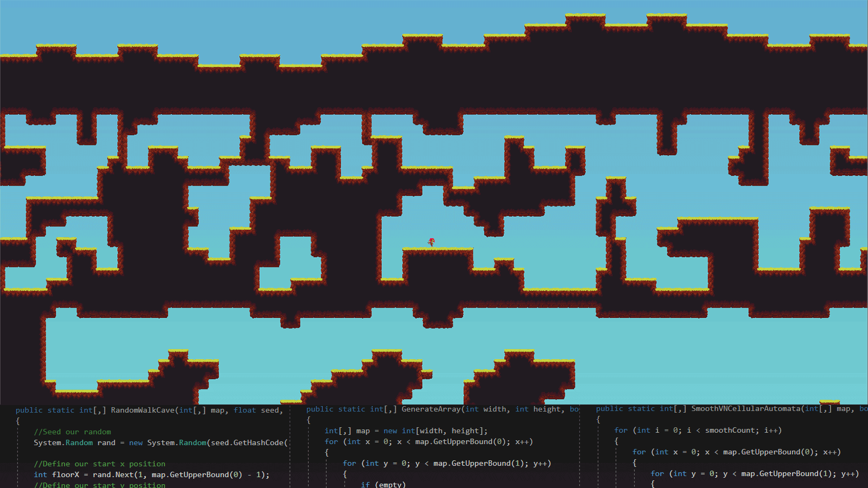Click the red-haired player character sprite
Screen dimensions: 868x488
tap(432, 242)
